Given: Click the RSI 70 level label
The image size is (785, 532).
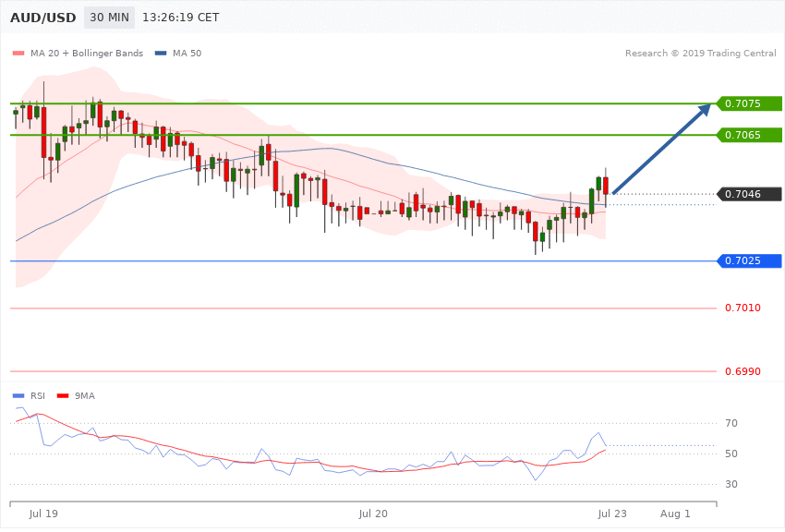Looking at the screenshot, I should (x=731, y=423).
